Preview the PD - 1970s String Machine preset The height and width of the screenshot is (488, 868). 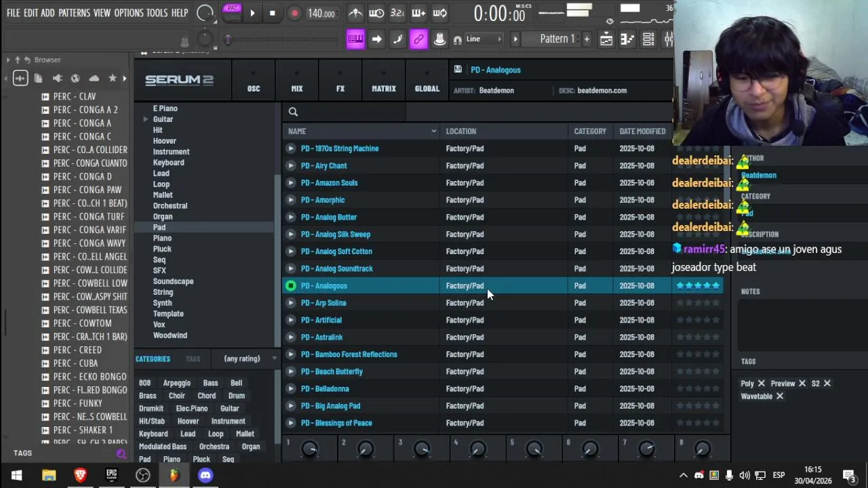291,148
